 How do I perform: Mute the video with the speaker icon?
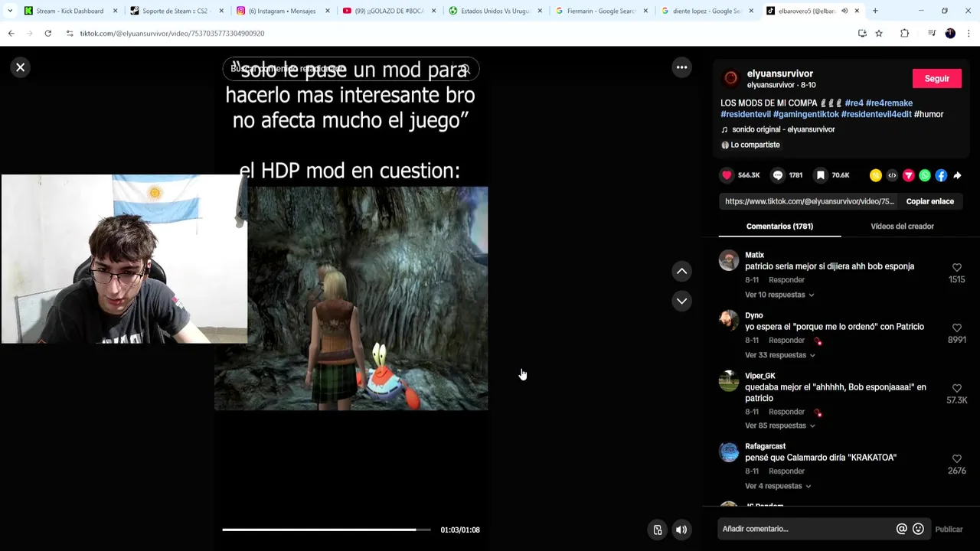681,530
